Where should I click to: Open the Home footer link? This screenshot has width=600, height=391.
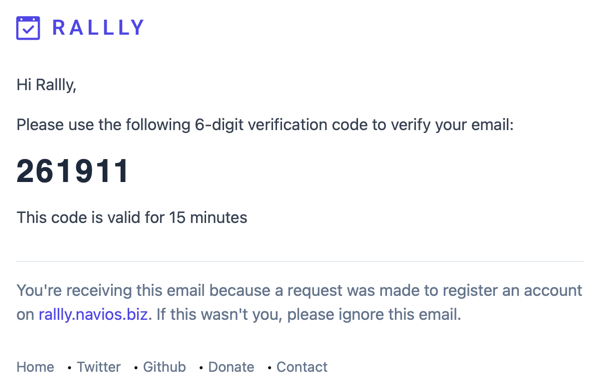pyautogui.click(x=35, y=367)
